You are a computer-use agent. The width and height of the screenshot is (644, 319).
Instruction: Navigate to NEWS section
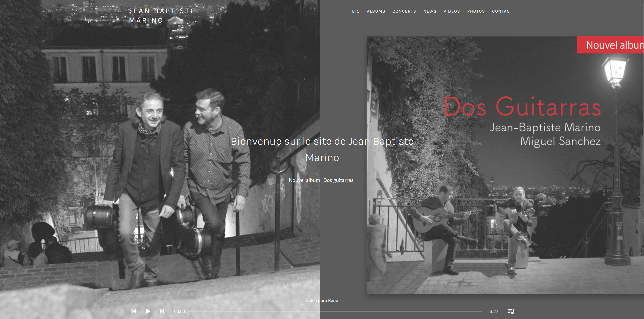tap(430, 11)
